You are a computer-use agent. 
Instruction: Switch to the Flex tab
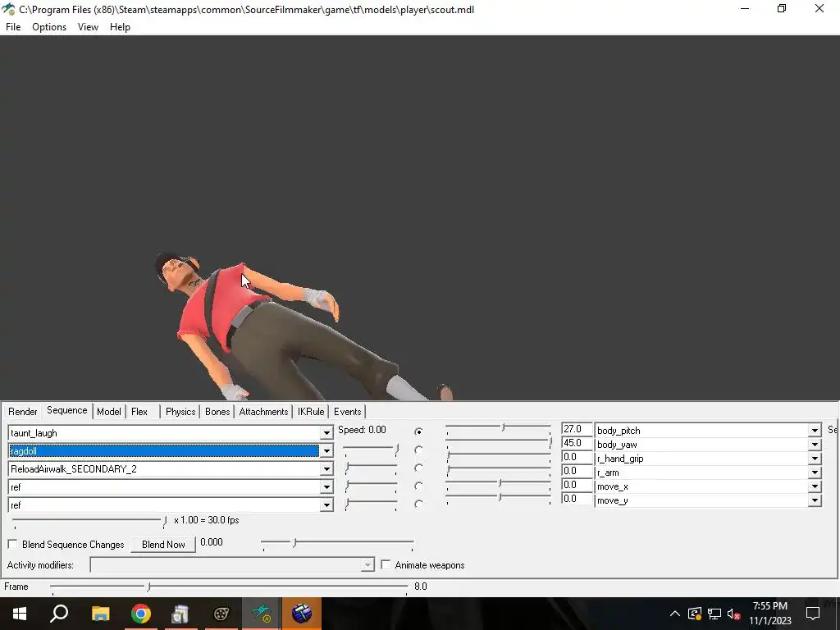click(x=139, y=412)
